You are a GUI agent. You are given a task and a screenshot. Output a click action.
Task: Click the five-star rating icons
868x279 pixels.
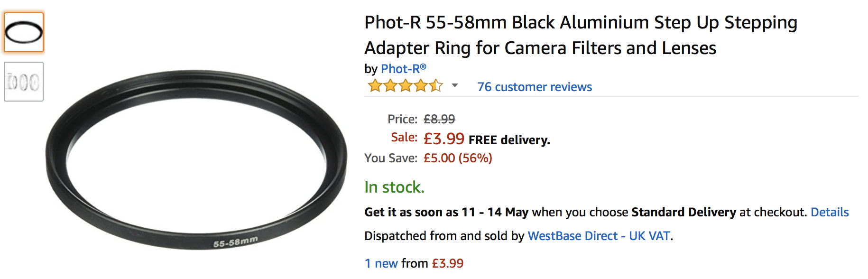405,86
